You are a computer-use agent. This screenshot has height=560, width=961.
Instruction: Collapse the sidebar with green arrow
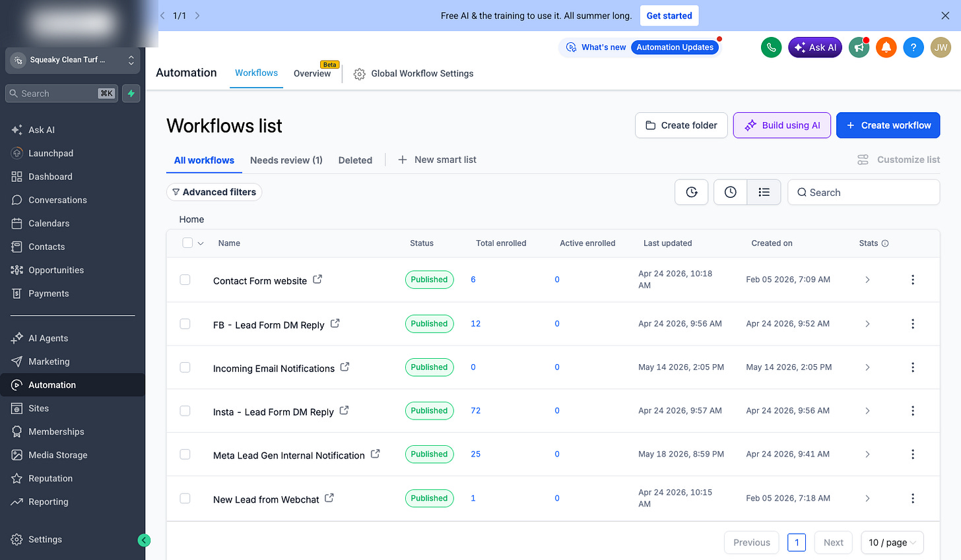tap(144, 540)
